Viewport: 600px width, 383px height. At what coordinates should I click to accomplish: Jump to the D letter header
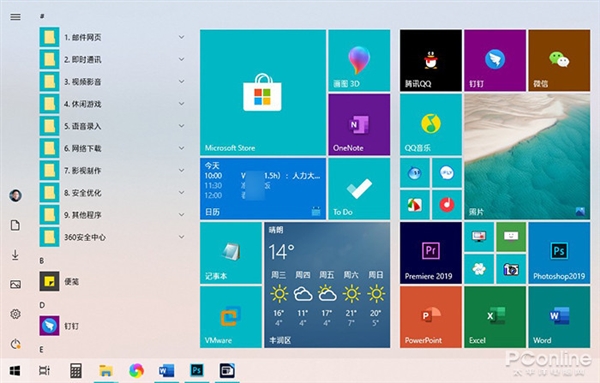tap(42, 305)
